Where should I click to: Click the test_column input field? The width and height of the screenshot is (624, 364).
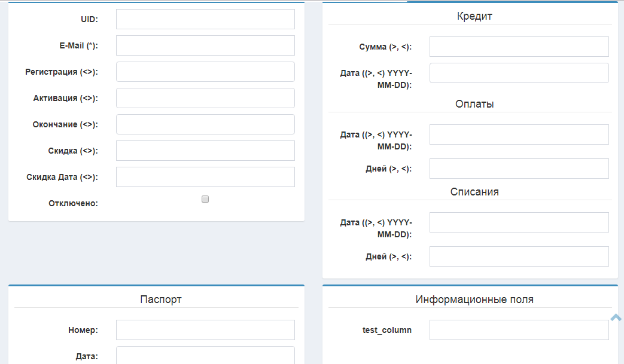click(x=519, y=330)
